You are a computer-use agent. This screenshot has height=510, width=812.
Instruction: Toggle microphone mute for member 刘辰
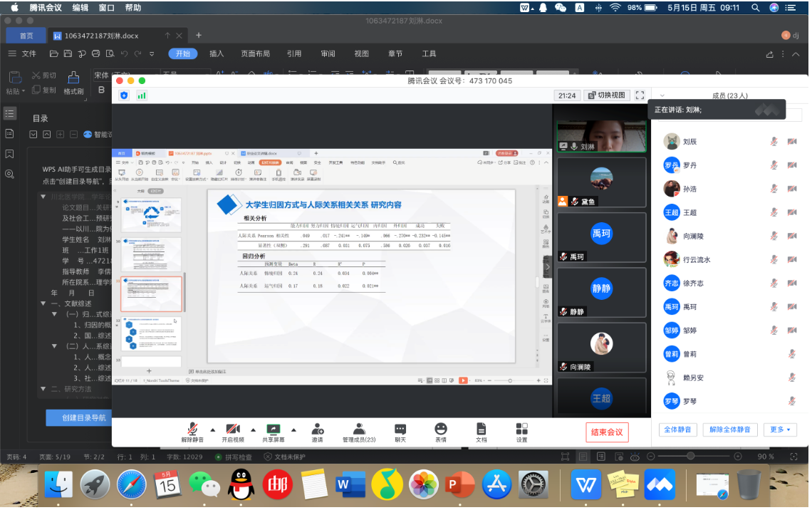point(774,142)
